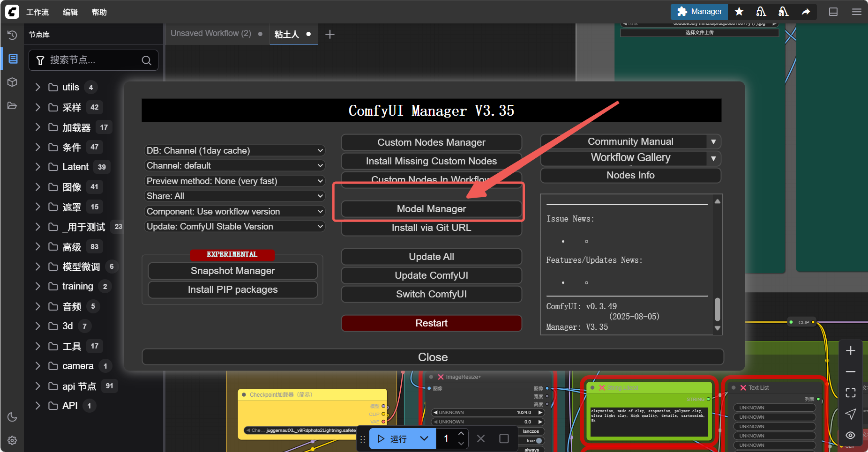
Task: Open the Preview method dropdown
Action: coord(235,181)
